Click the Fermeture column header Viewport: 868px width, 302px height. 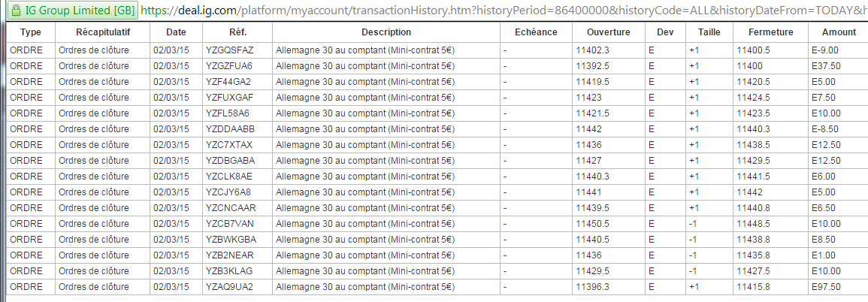pyautogui.click(x=771, y=32)
